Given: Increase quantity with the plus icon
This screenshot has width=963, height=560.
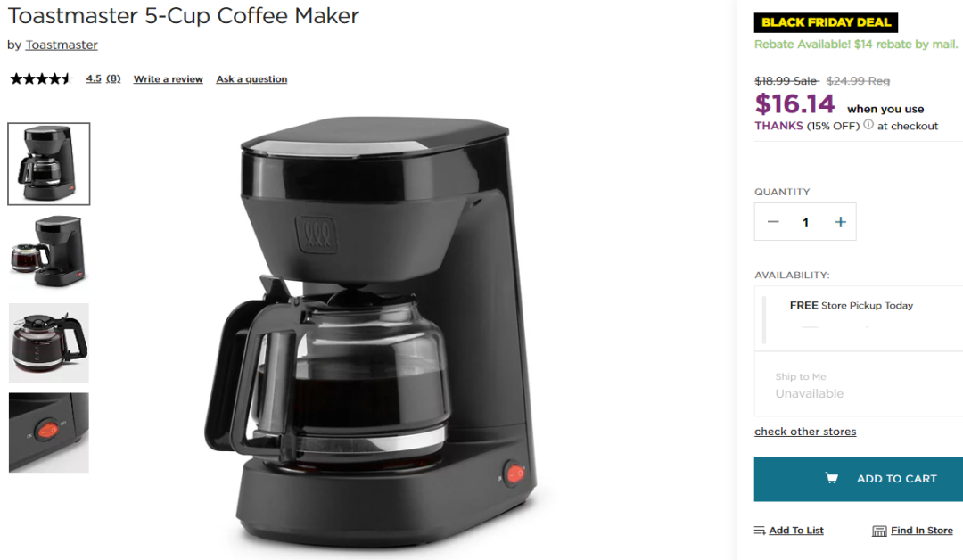Looking at the screenshot, I should tap(840, 222).
